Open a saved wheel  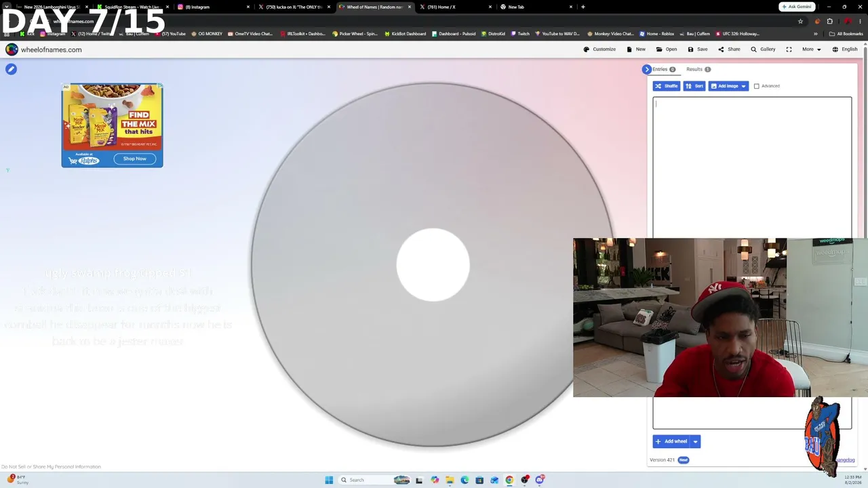pyautogui.click(x=666, y=49)
